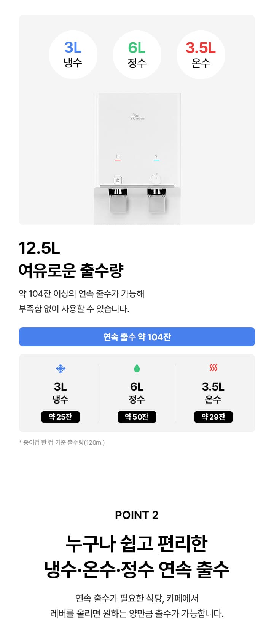This screenshot has width=274, height=644.
Task: Click the green water drop icon
Action: tap(137, 368)
